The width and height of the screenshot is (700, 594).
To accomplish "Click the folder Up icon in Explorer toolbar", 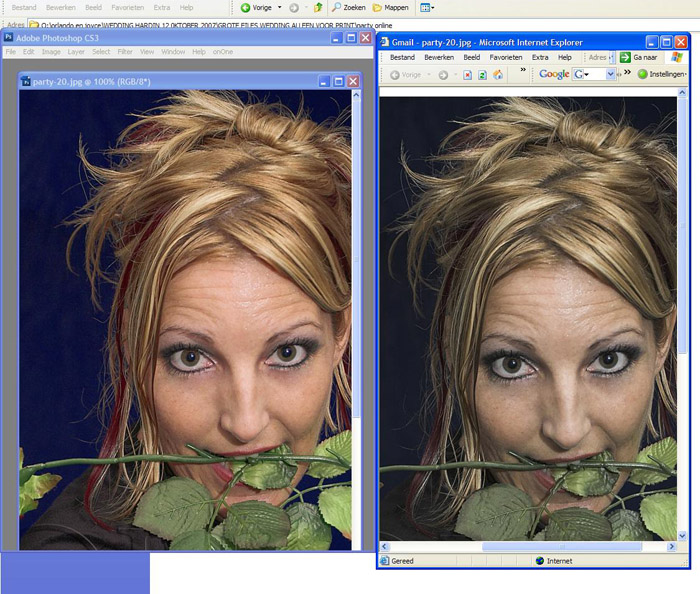I will click(x=318, y=7).
